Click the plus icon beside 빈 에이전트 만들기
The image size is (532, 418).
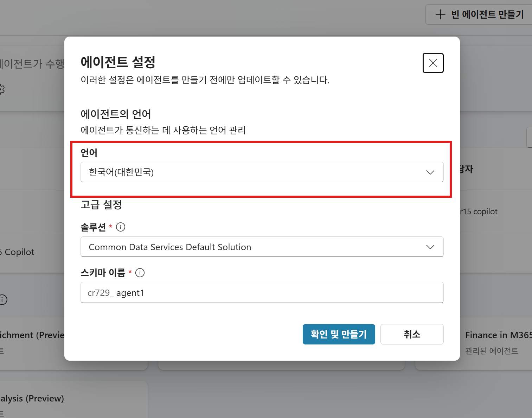coord(440,14)
